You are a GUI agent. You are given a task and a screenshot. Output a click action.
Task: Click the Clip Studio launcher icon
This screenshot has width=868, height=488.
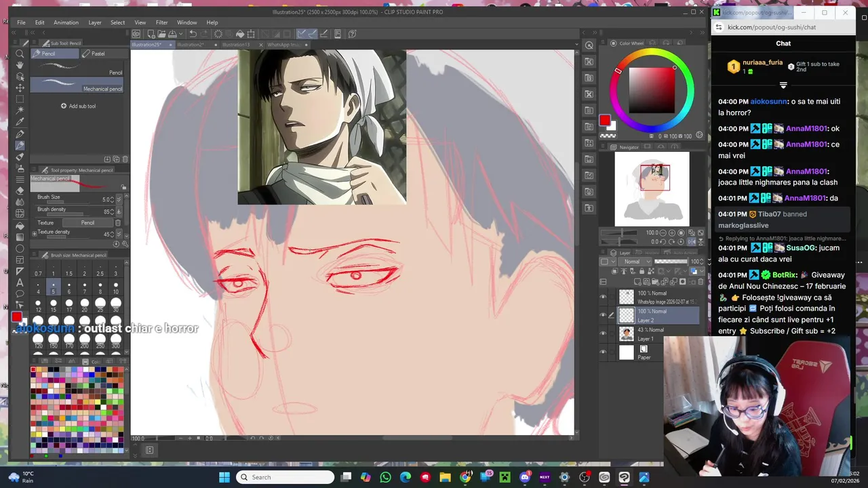point(136,34)
